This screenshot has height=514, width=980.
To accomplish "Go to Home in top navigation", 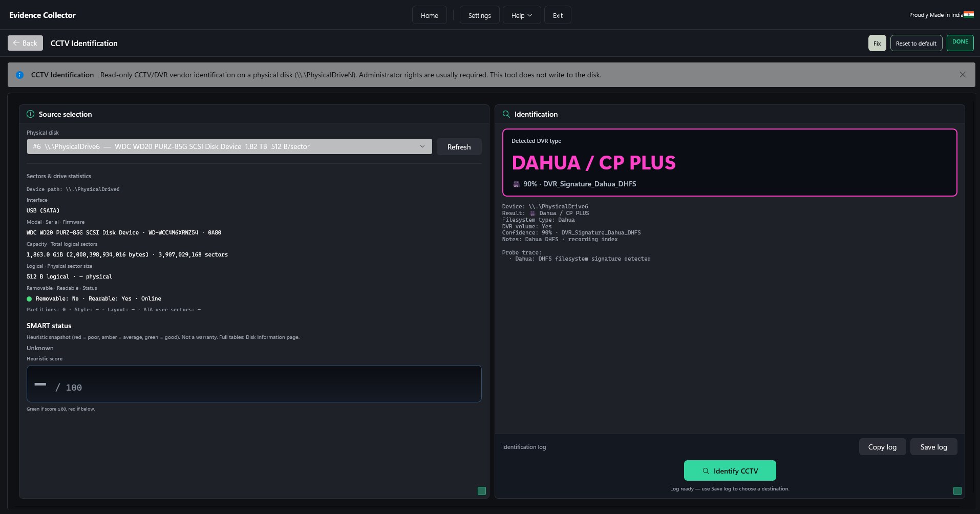I will pyautogui.click(x=429, y=15).
